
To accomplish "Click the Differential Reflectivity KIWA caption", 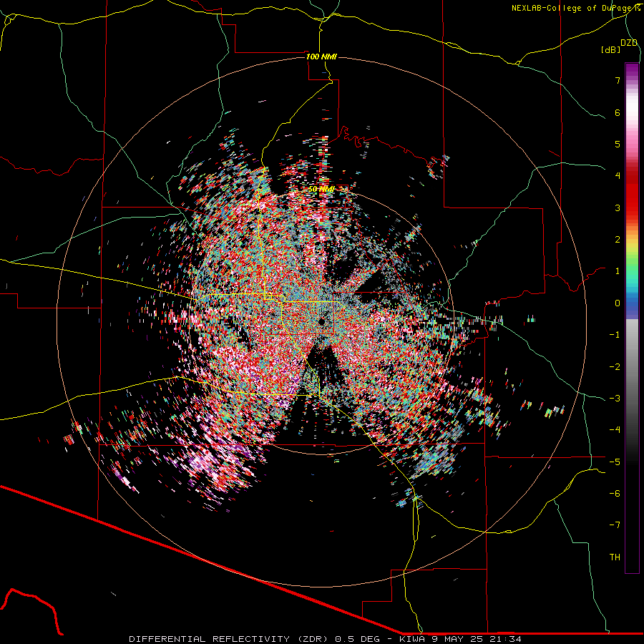I will 325,639.
